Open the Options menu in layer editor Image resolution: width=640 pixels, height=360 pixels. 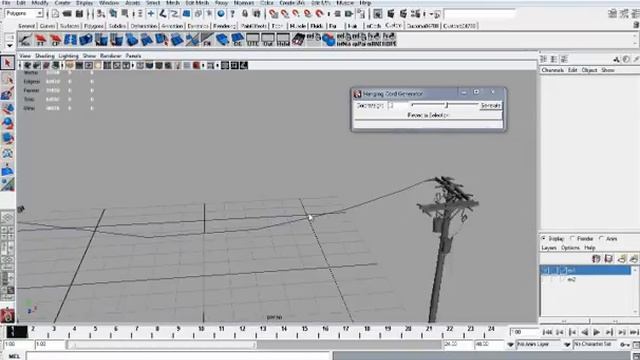coord(570,248)
